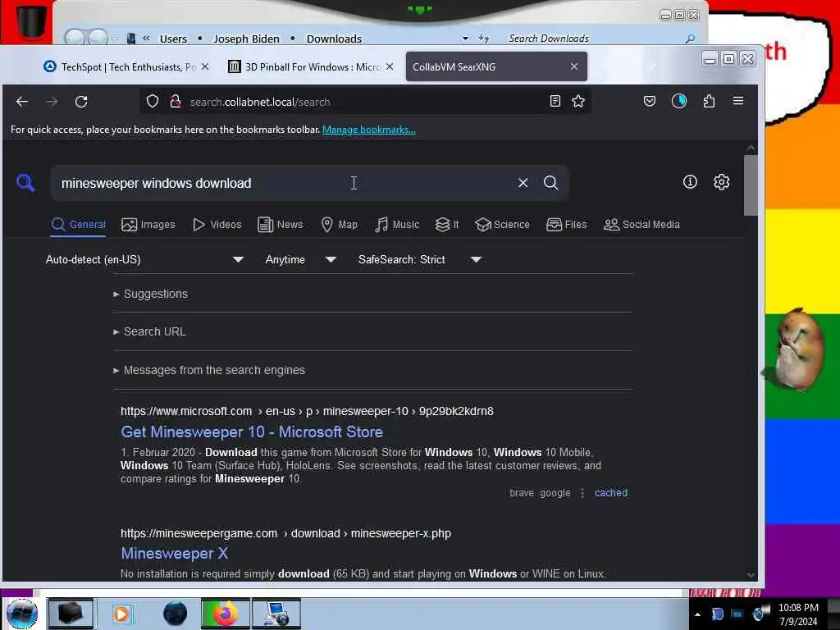Viewport: 840px width, 630px height.
Task: Submit search with the magnifier button
Action: [x=550, y=183]
